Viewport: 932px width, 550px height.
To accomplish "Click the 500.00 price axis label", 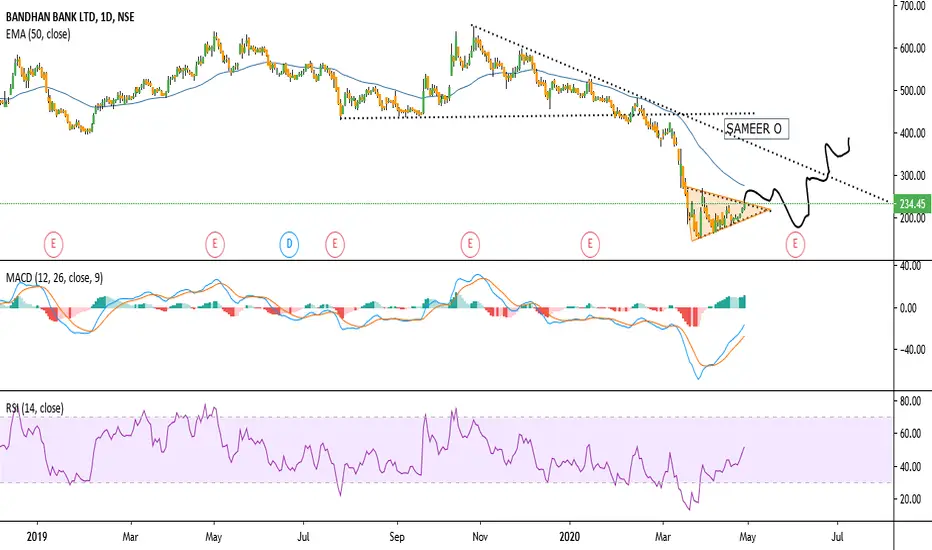I will (912, 90).
